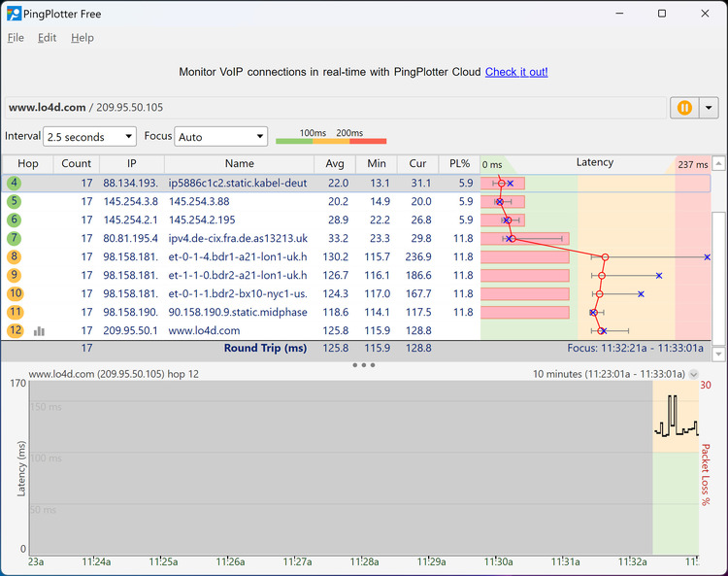Screen dimensions: 728x576
Task: Maximize the PingPlotter Free window
Action: pyautogui.click(x=662, y=14)
